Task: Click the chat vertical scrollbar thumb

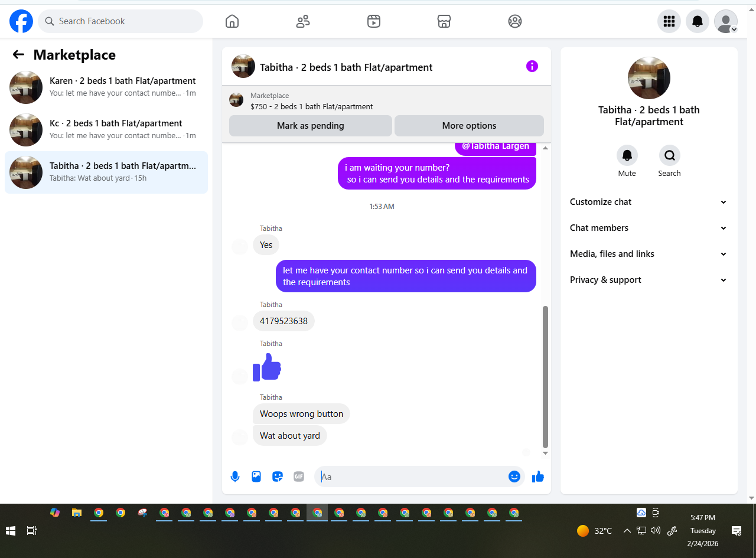Action: coord(545,377)
